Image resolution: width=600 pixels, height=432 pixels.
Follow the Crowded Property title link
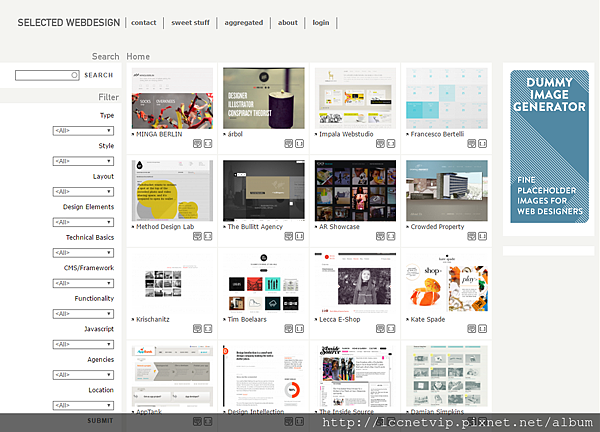[x=437, y=227]
